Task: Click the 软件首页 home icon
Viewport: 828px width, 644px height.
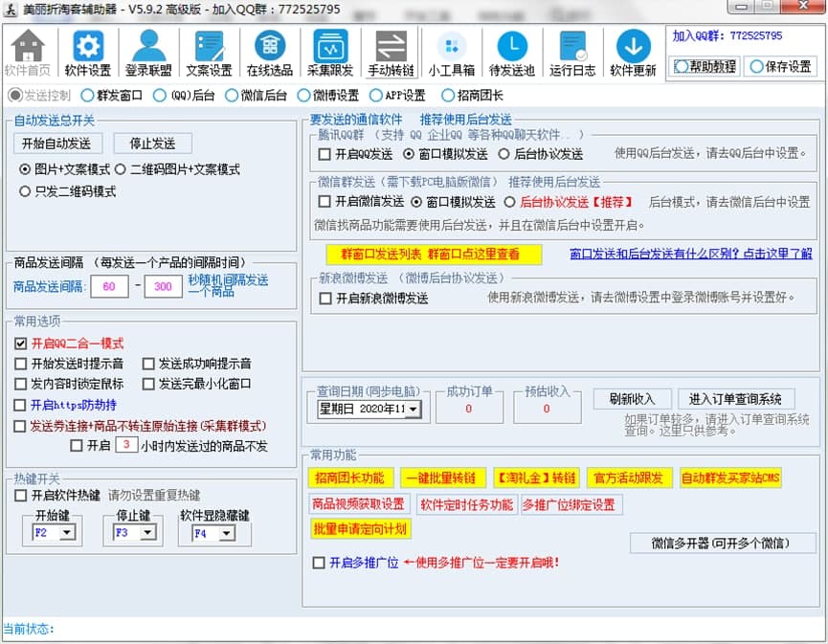Action: pyautogui.click(x=28, y=48)
